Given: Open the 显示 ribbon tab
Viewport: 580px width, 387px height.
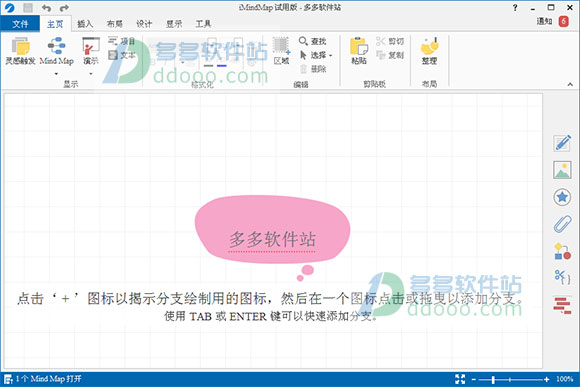Looking at the screenshot, I should [x=174, y=24].
